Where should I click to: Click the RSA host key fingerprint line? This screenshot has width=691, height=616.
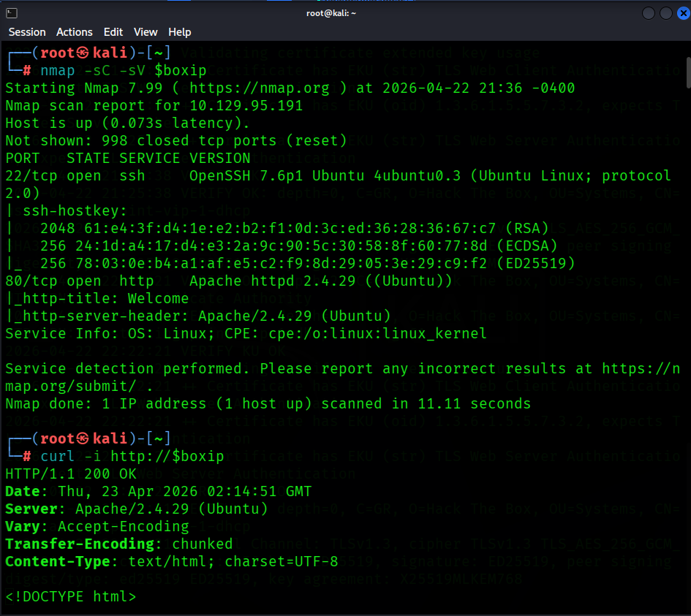coord(295,229)
